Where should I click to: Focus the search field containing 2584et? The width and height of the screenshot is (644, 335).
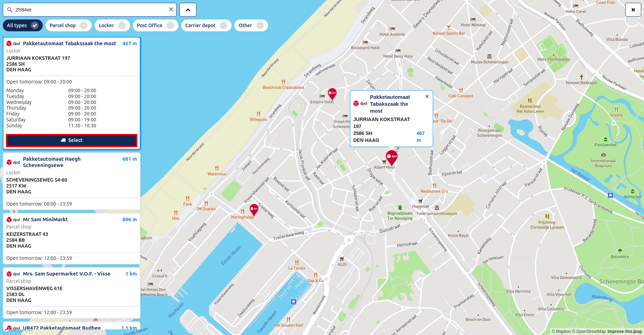[x=90, y=10]
